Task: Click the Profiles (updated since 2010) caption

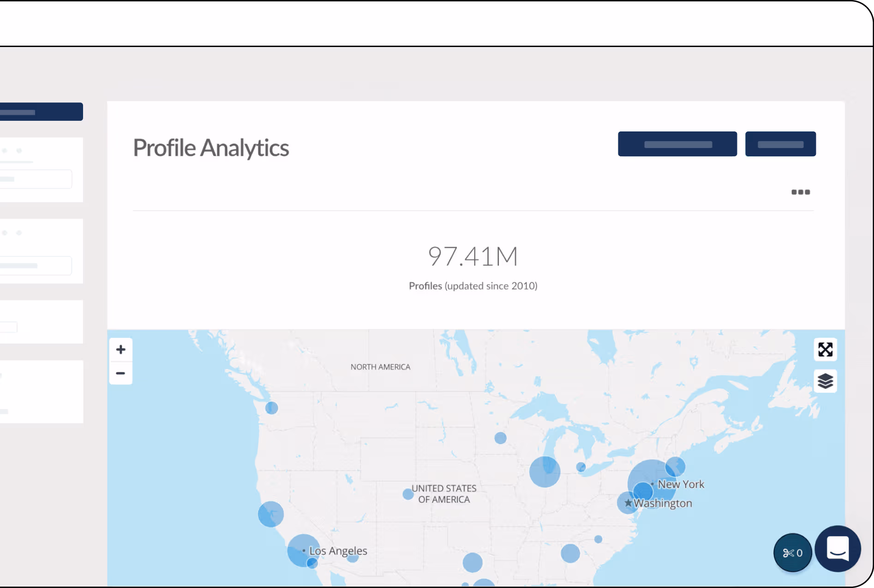Action: point(473,286)
